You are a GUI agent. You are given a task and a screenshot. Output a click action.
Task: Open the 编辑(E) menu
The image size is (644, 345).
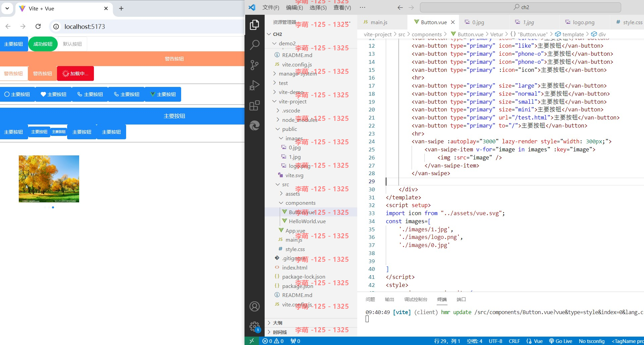[x=294, y=7]
